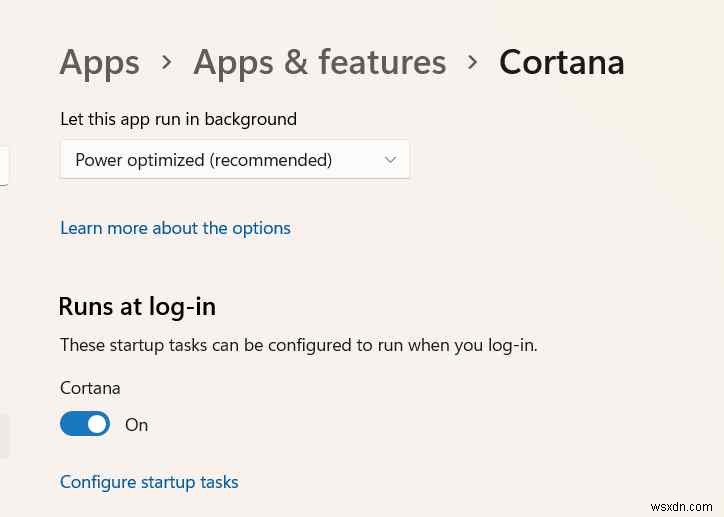Go back to Apps breadcrumb
724x517 pixels.
coord(99,63)
